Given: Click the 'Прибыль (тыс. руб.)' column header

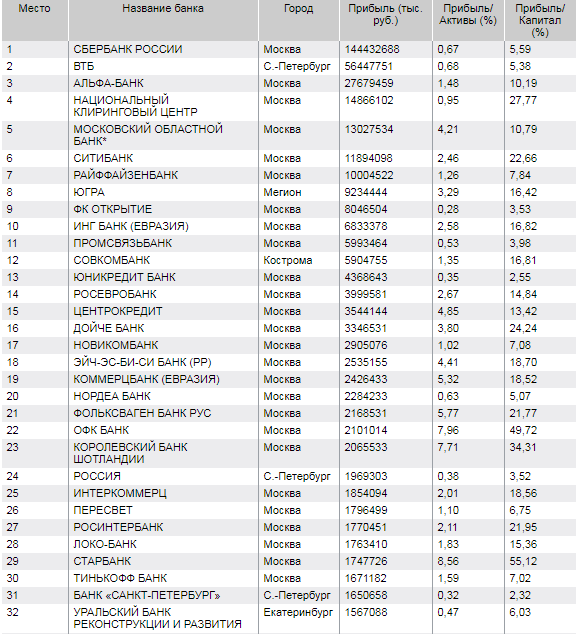Looking at the screenshot, I should [x=385, y=15].
